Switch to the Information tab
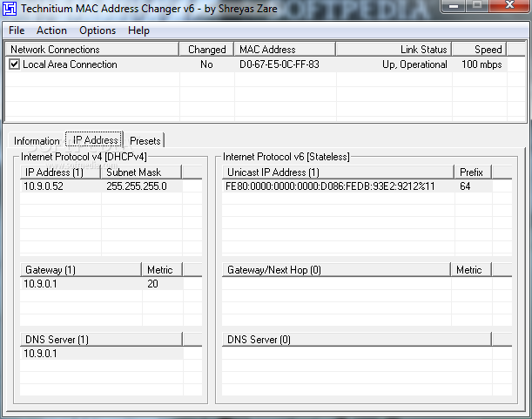 (37, 140)
